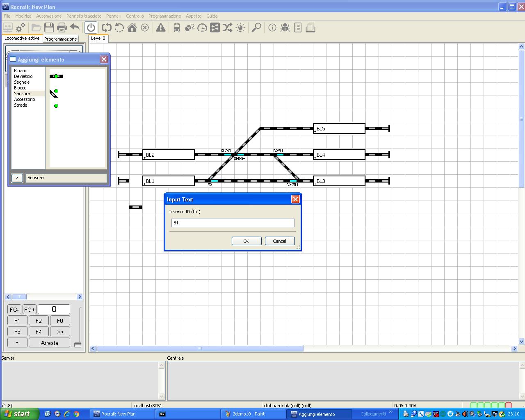525x420 pixels.
Task: Open the File menu
Action: point(7,16)
